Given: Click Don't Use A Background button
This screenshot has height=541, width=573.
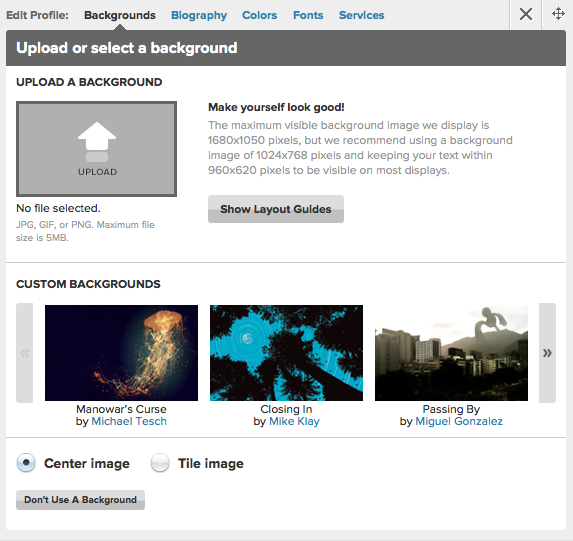Looking at the screenshot, I should pyautogui.click(x=80, y=500).
